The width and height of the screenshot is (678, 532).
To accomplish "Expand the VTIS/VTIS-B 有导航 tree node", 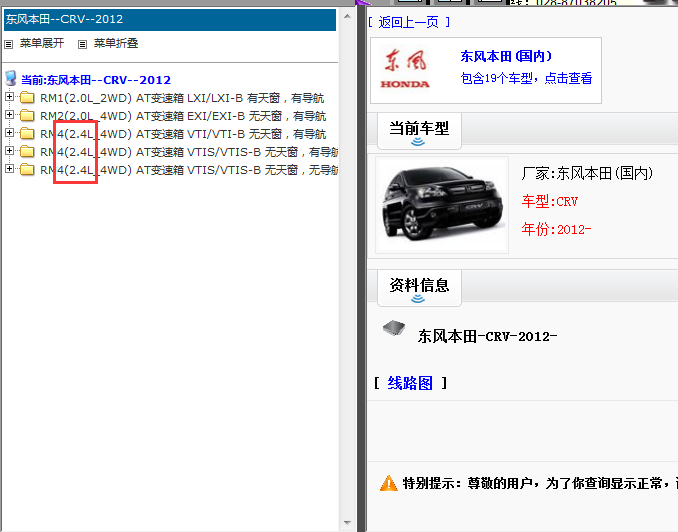I will click(x=9, y=151).
